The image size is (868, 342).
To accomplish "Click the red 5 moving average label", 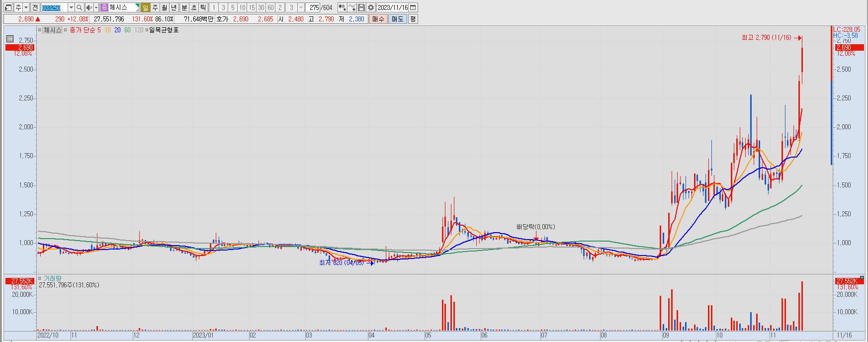I will point(99,30).
